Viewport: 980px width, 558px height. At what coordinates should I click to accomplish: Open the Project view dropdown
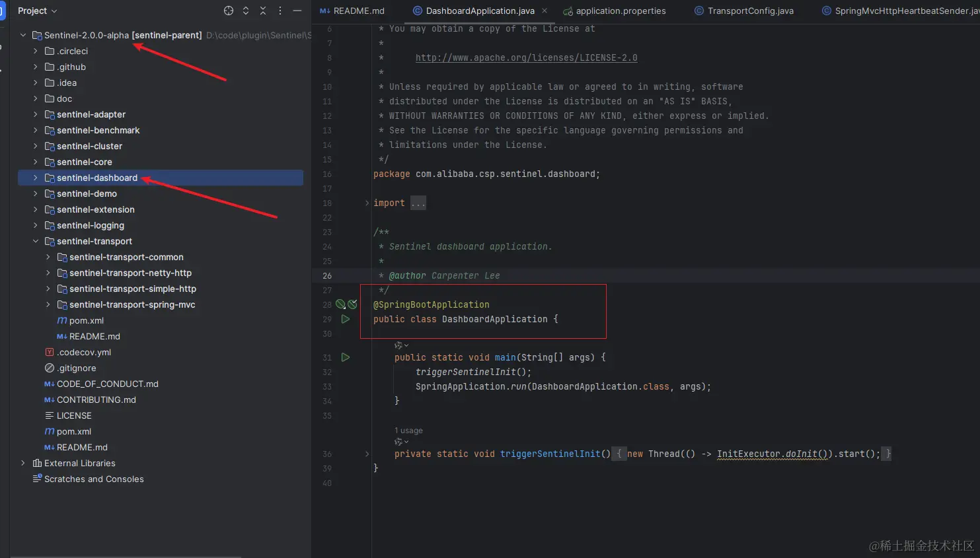(x=37, y=11)
